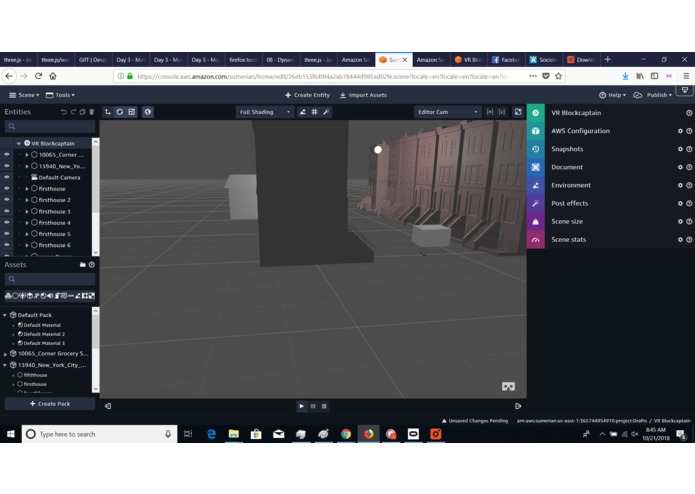This screenshot has height=494, width=695.
Task: Hide the firsthouse 2 entity
Action: click(x=7, y=200)
